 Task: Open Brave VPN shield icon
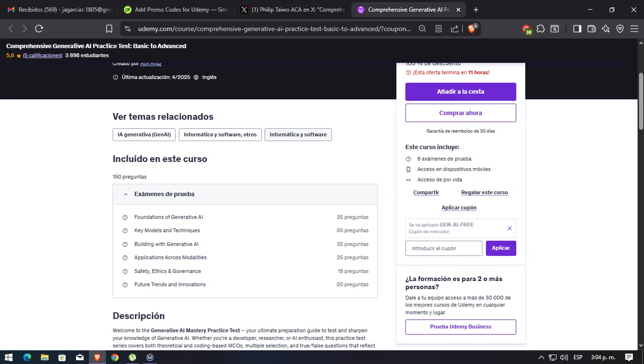(620, 29)
